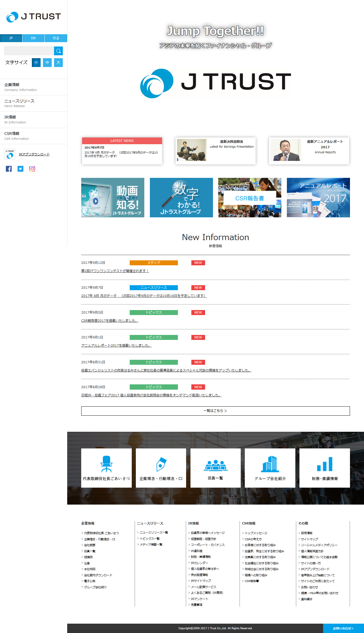This screenshot has width=364, height=633.
Task: Open CSR情報 CSR Information menu
Action: (x=34, y=136)
